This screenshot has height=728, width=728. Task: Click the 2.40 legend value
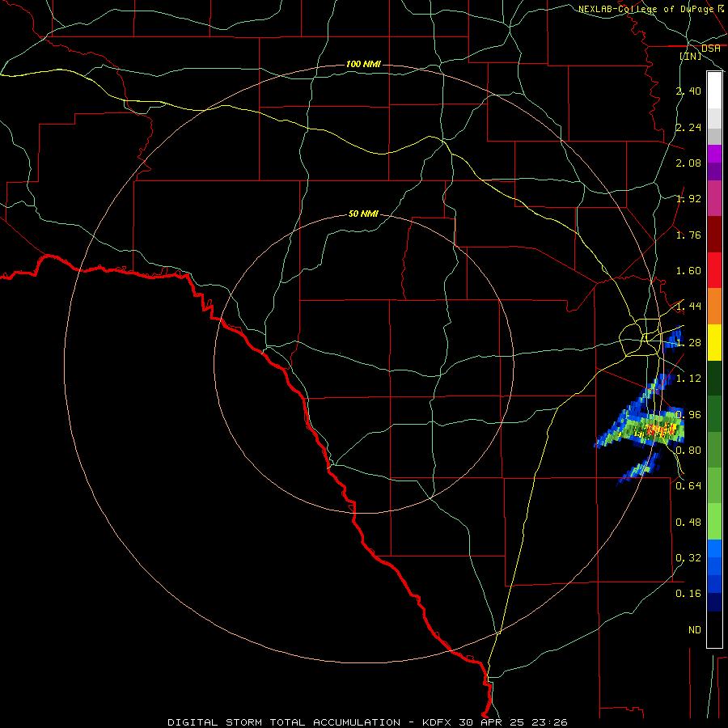click(688, 91)
